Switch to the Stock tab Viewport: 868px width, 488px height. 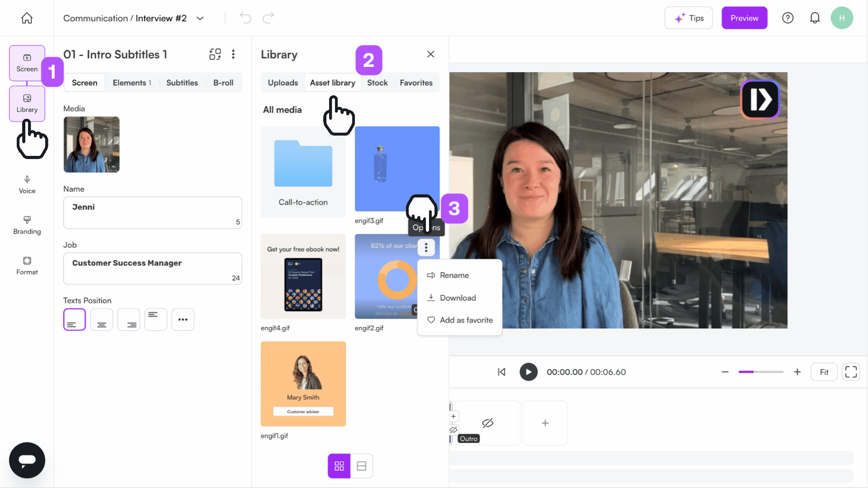377,83
